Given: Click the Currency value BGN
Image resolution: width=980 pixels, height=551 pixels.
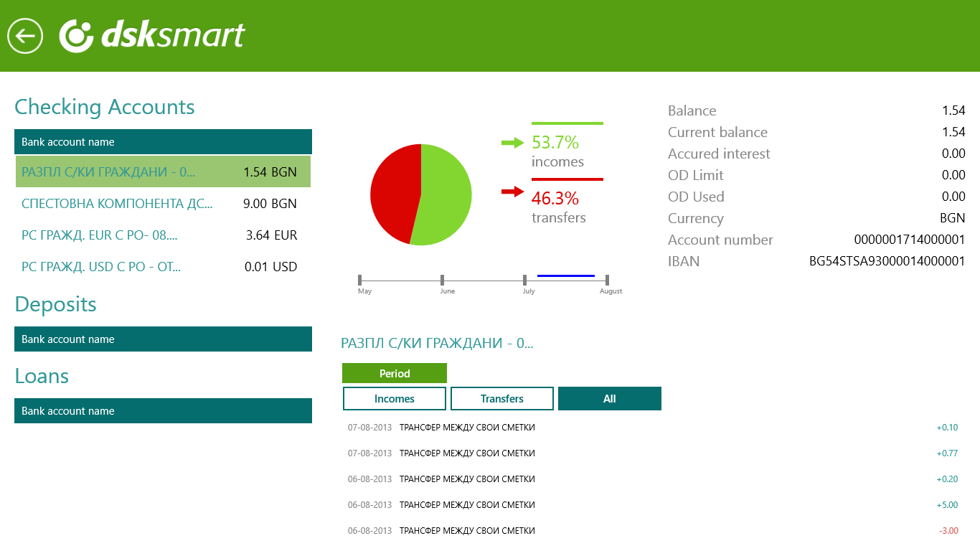Looking at the screenshot, I should click(953, 218).
